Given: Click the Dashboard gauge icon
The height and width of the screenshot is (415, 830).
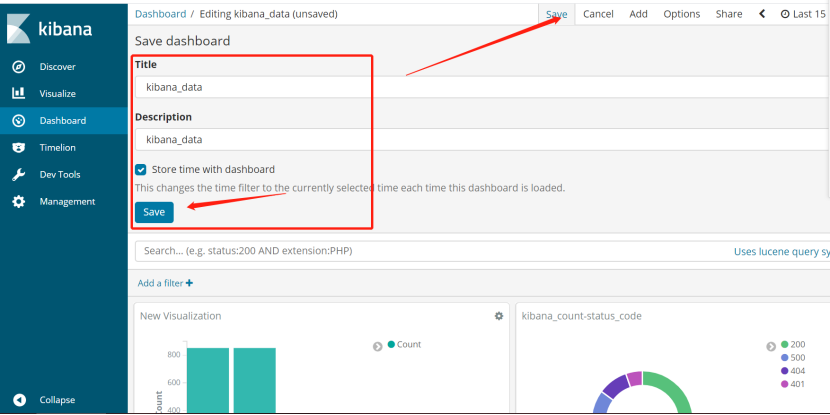Looking at the screenshot, I should 19,121.
